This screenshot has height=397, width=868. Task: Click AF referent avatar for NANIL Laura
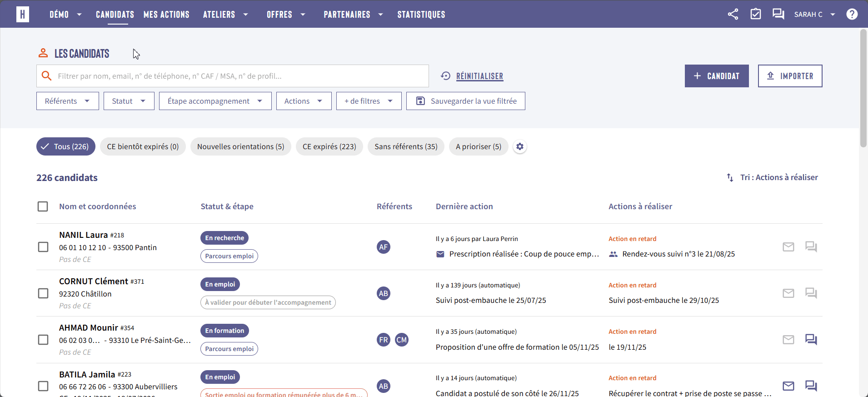[384, 247]
